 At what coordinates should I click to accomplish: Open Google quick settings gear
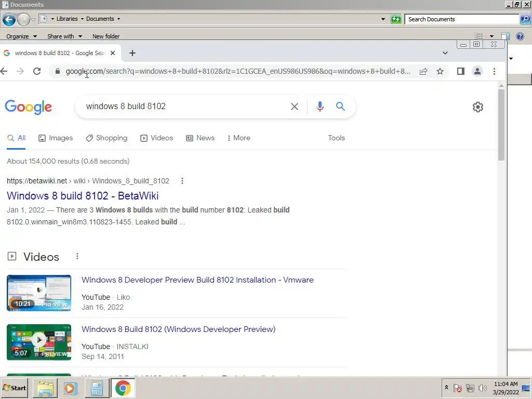pyautogui.click(x=478, y=107)
